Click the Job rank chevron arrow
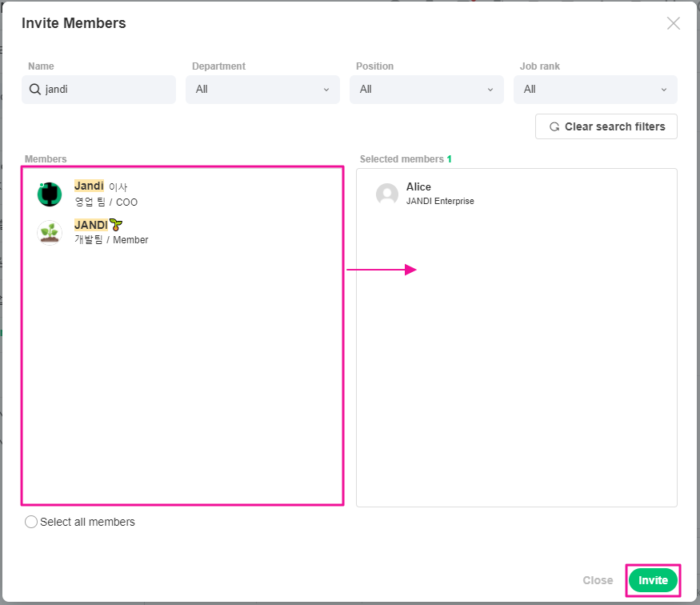Screen dimensions: 700x605 click(664, 90)
